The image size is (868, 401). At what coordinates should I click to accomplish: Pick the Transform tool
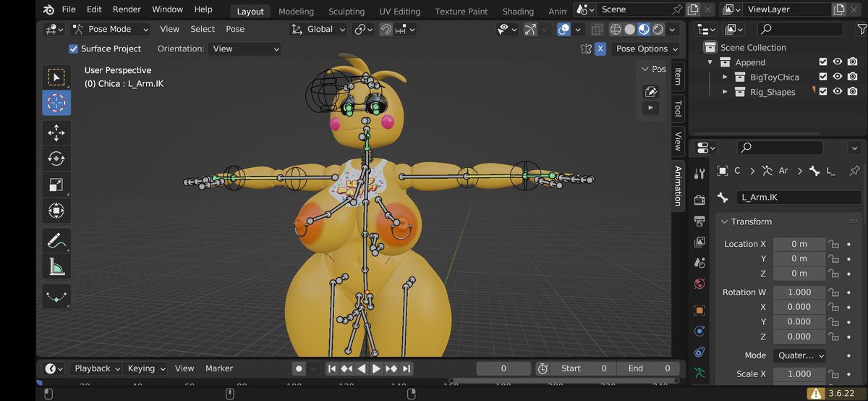pyautogui.click(x=56, y=211)
